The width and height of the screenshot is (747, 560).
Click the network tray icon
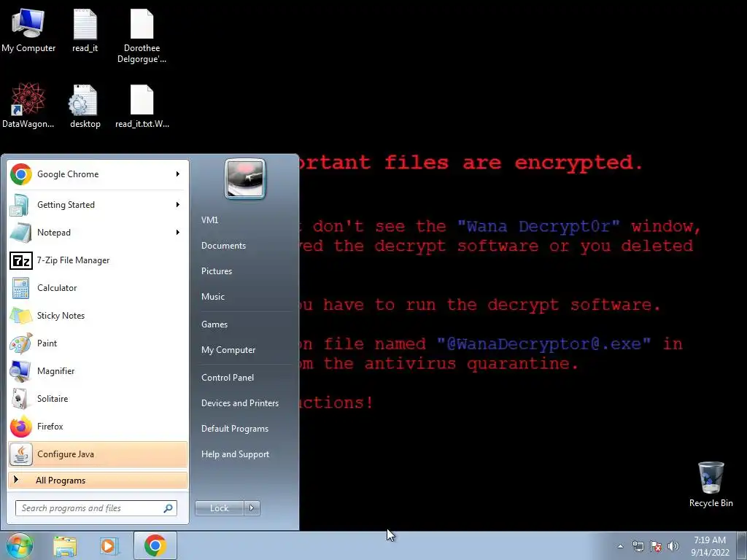click(x=638, y=546)
